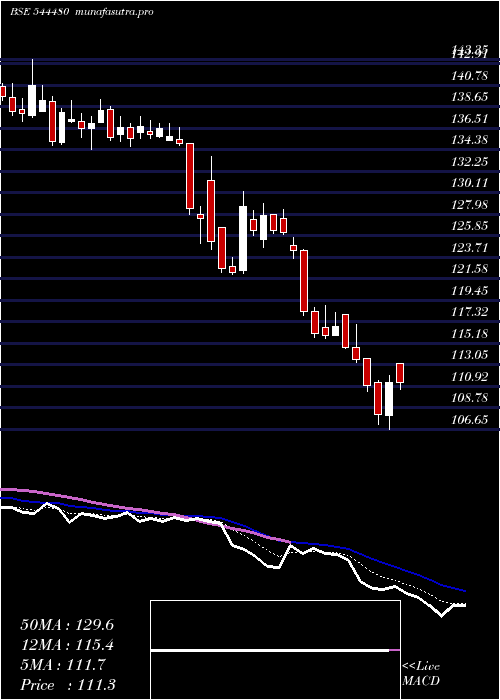Viewport: 500px width, 700px height.
Task: Click the 12MA : 115.4 readout
Action: tap(67, 645)
